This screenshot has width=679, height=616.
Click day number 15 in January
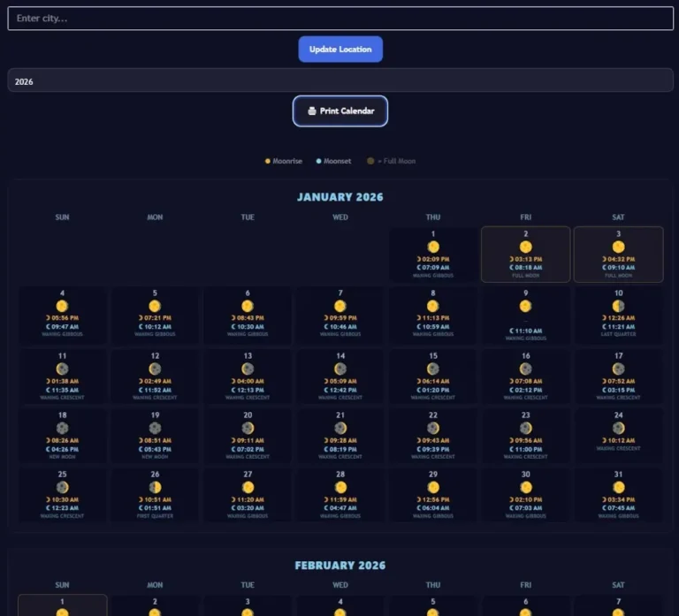click(433, 356)
